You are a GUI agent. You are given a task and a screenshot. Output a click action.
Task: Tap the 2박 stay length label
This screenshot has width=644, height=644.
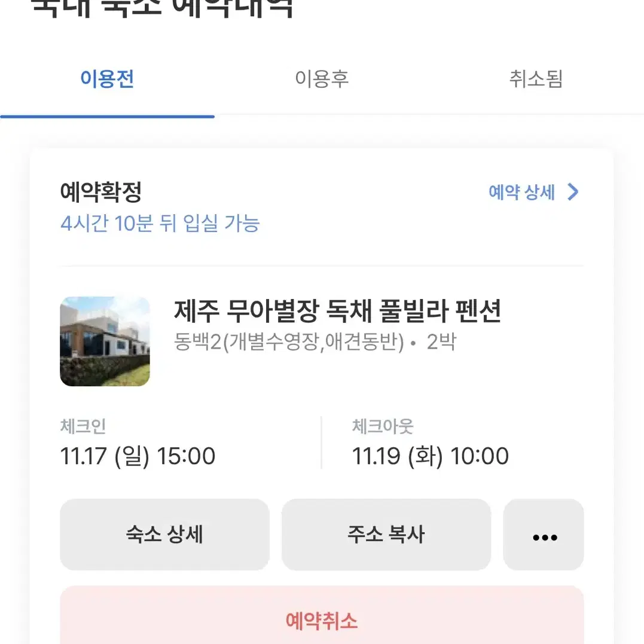click(441, 341)
